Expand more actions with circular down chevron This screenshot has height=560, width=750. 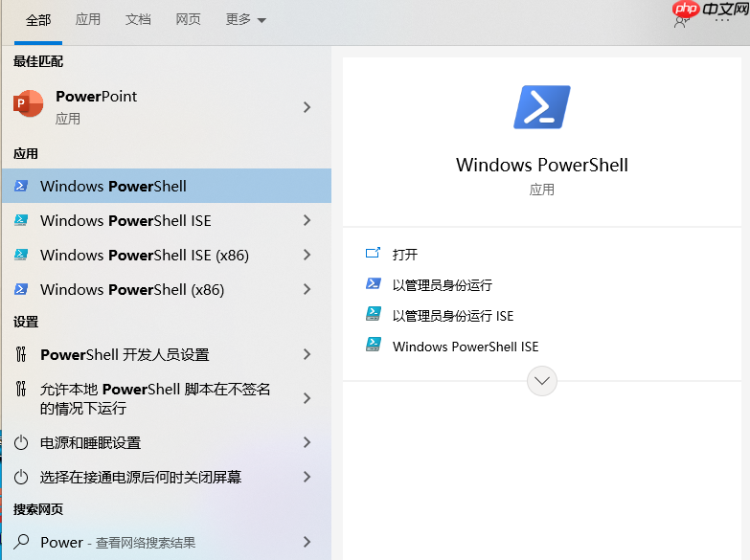[542, 381]
